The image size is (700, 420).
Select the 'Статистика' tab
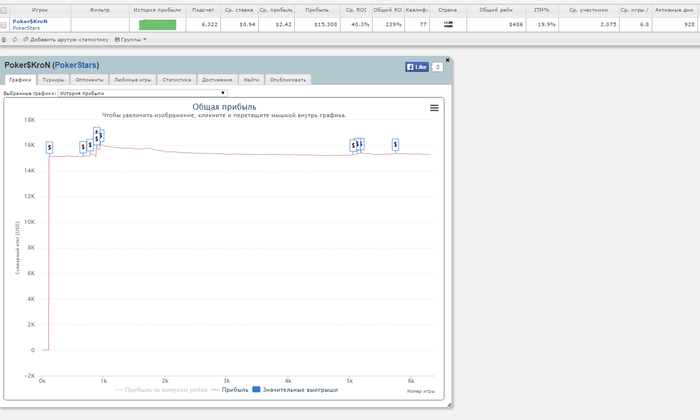(176, 80)
